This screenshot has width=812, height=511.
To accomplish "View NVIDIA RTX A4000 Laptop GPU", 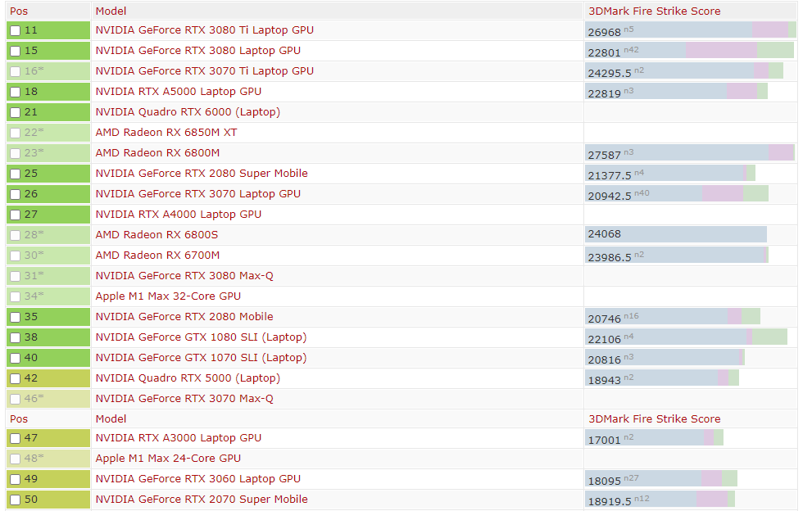I will [178, 214].
